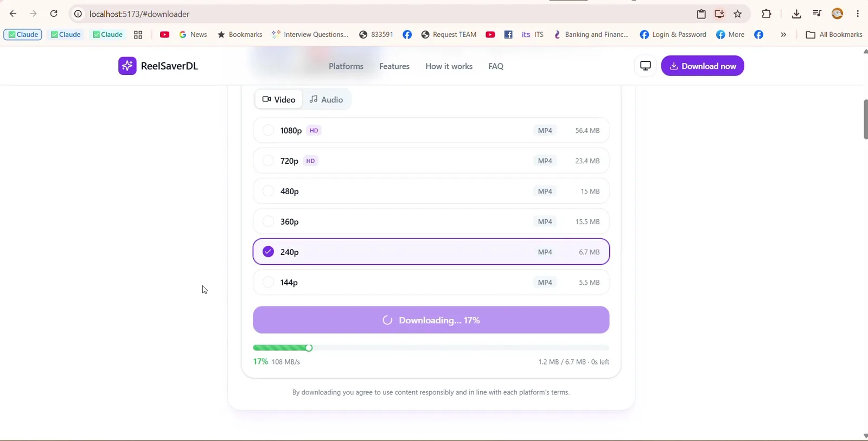Open the Chrome downloads tray icon

(x=796, y=14)
